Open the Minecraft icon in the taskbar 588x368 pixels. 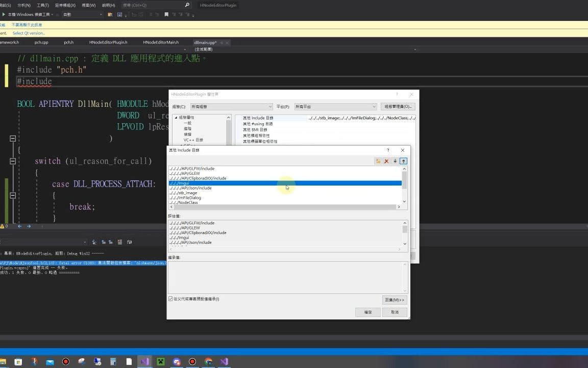[160, 362]
